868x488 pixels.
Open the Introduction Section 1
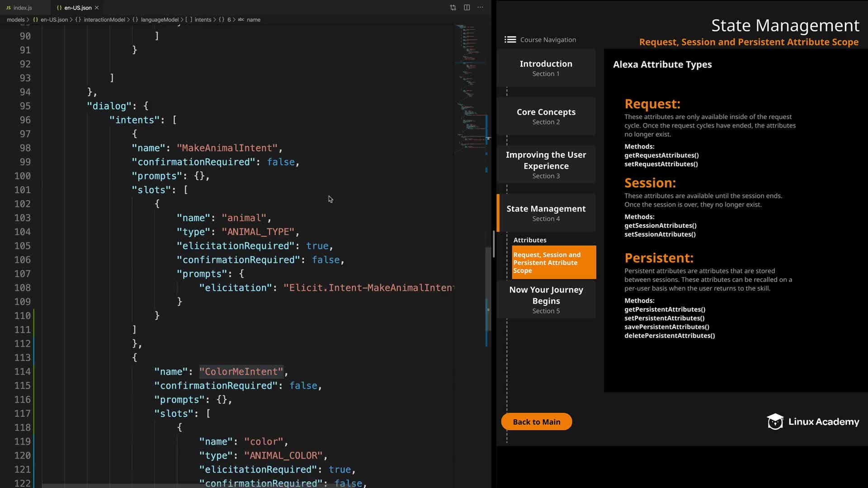coord(546,68)
